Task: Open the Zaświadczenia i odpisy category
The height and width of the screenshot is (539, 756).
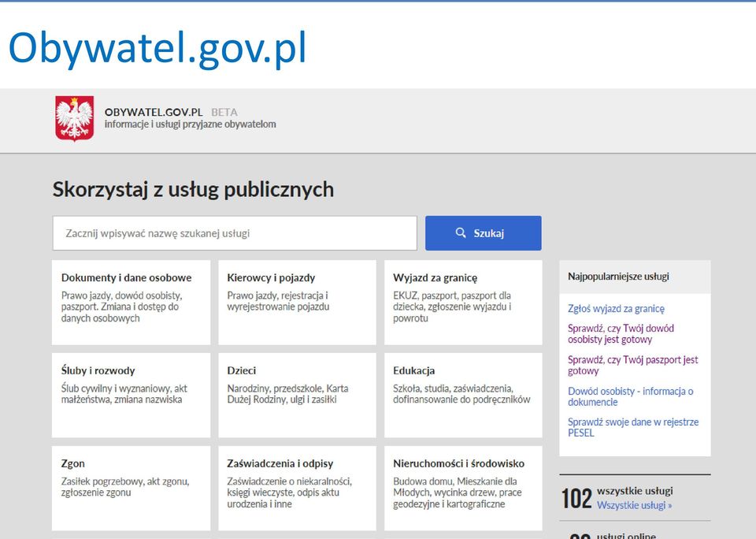Action: tap(297, 489)
